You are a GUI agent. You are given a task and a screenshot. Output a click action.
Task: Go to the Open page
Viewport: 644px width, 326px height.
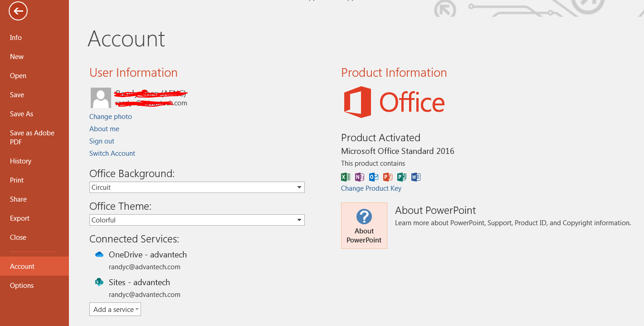click(x=34, y=76)
